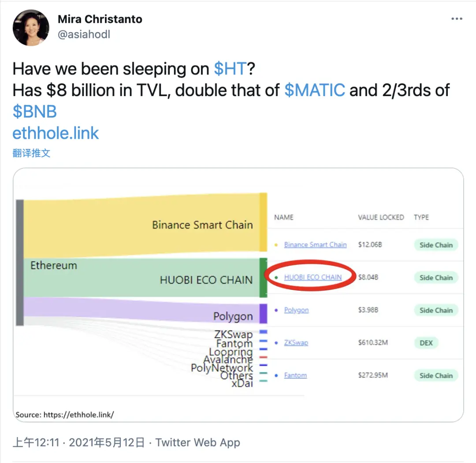Click the tweet timestamp 2021年5月12日

pyautogui.click(x=107, y=442)
